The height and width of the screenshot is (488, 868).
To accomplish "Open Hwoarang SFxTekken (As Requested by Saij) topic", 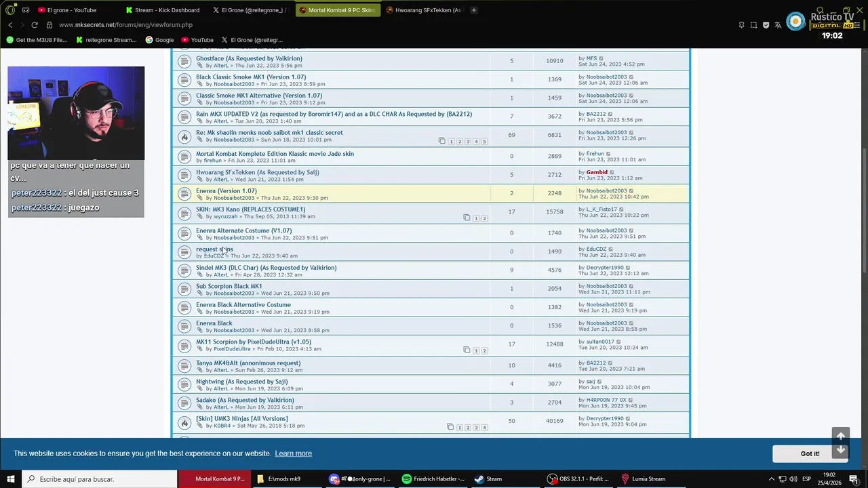I will 257,172.
